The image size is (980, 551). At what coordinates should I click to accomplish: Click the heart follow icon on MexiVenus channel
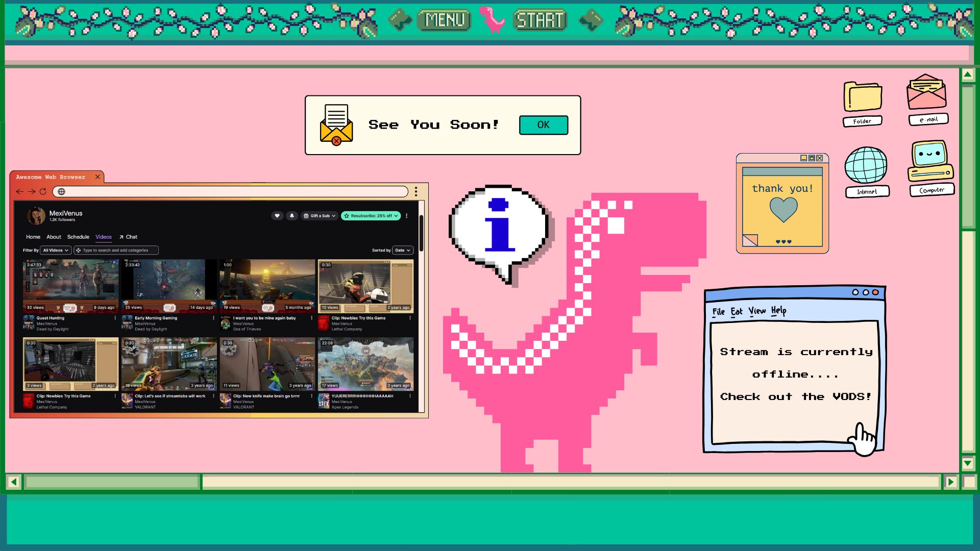pyautogui.click(x=277, y=216)
